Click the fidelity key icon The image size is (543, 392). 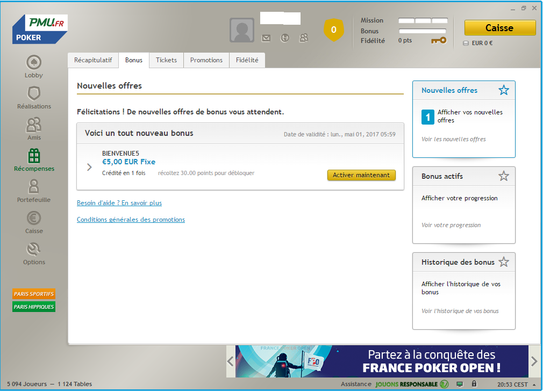pyautogui.click(x=439, y=40)
